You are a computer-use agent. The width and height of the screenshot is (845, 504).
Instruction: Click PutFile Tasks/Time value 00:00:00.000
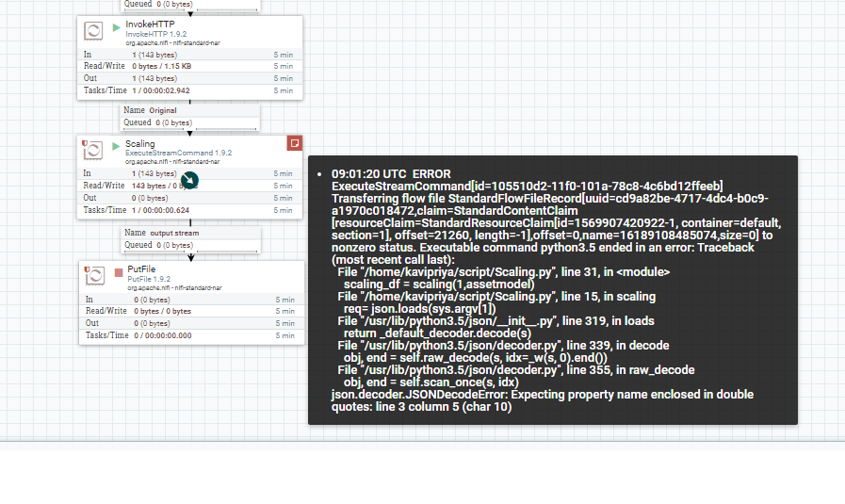point(163,335)
